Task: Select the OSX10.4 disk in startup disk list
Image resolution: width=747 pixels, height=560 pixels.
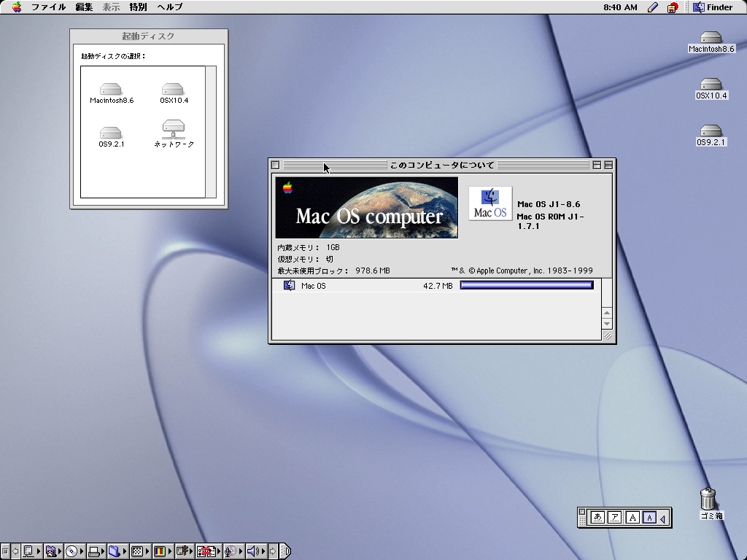Action: (x=174, y=89)
